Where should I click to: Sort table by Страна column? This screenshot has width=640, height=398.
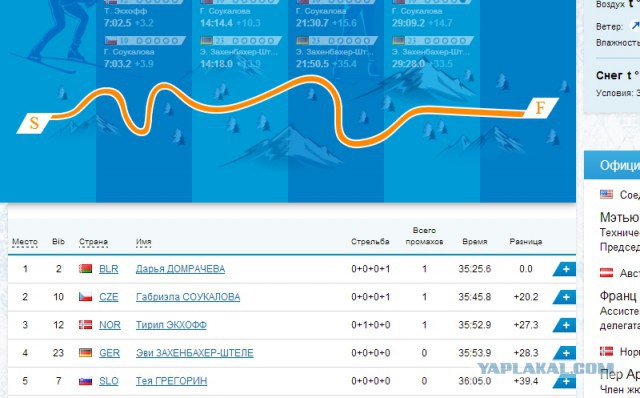(x=93, y=242)
